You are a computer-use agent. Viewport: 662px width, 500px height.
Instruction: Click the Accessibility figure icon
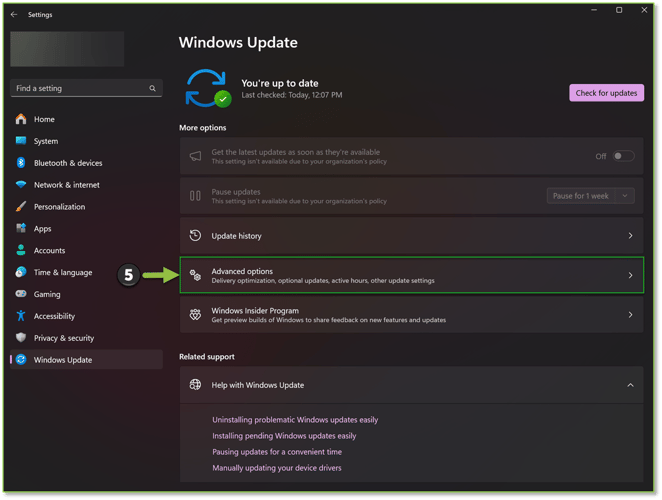(x=21, y=315)
